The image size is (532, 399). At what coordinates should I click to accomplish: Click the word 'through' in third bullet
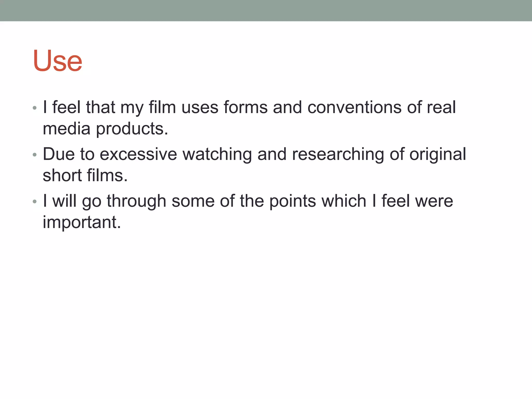click(136, 201)
